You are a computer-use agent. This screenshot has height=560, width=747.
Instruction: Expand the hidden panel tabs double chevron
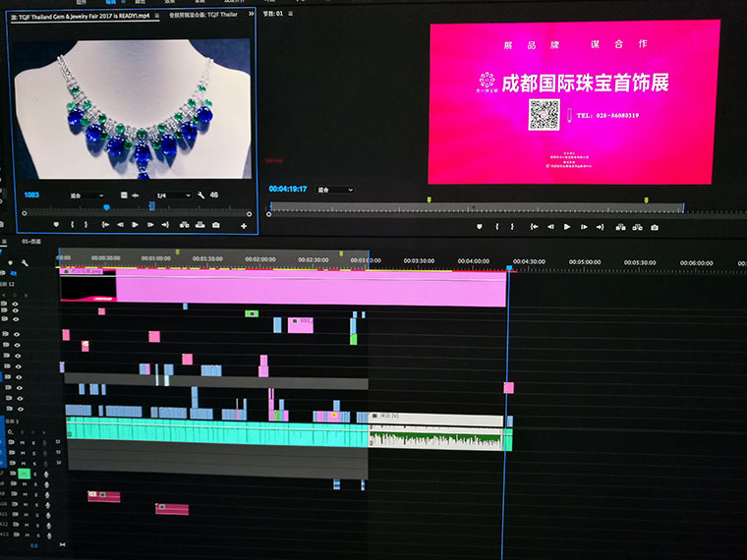[x=252, y=15]
